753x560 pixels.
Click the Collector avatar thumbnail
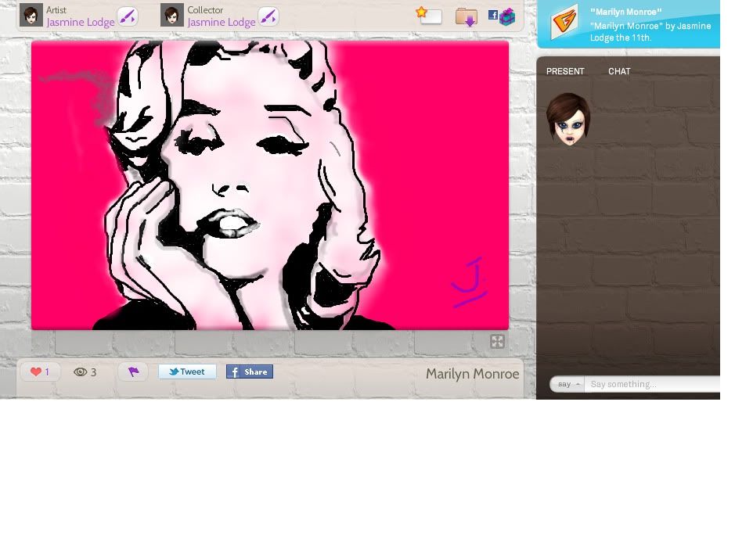172,16
